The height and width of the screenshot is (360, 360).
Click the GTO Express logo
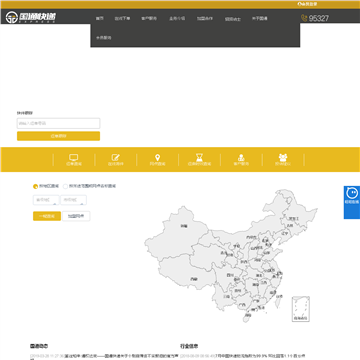coord(31,17)
